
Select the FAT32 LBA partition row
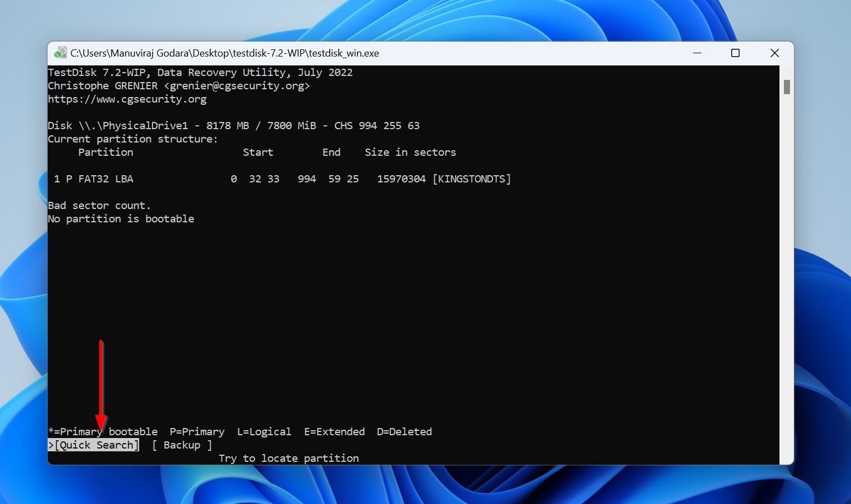282,179
